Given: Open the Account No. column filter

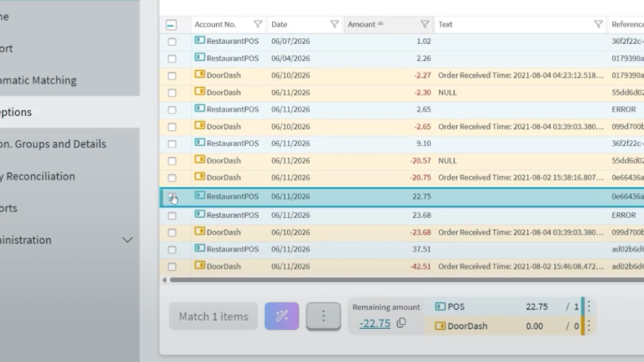Looking at the screenshot, I should click(258, 24).
